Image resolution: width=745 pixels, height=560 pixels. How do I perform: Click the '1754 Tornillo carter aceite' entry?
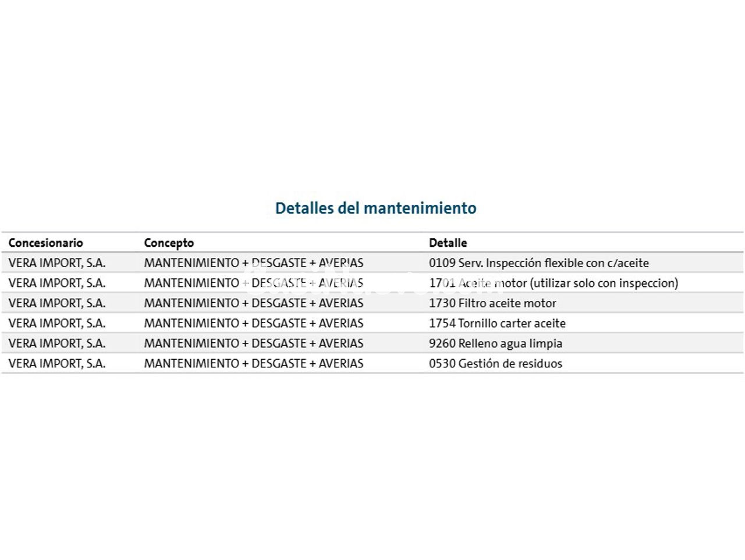(x=497, y=323)
